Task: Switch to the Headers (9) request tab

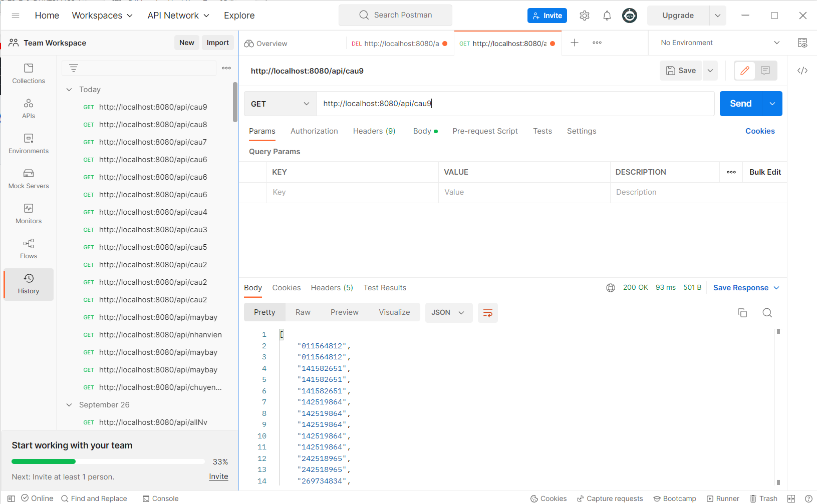Action: pyautogui.click(x=374, y=131)
